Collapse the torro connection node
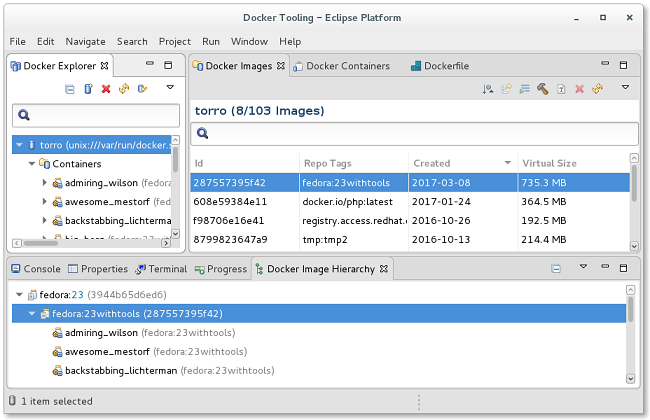Viewport: 650px width, 420px height. click(x=19, y=145)
